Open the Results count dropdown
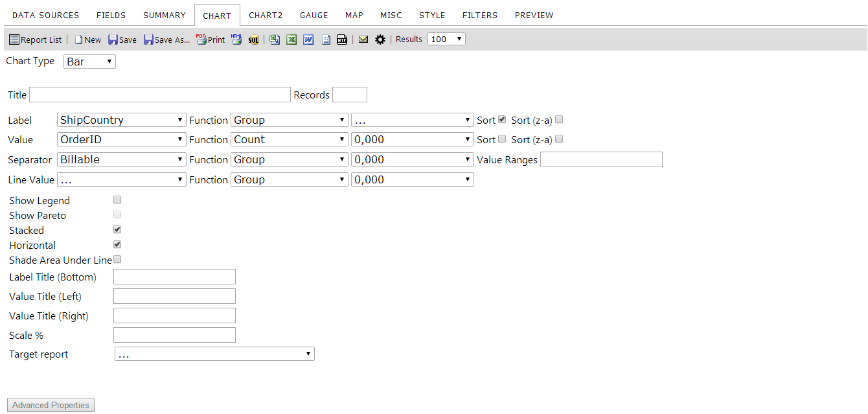Image resolution: width=868 pixels, height=414 pixels. click(x=446, y=39)
